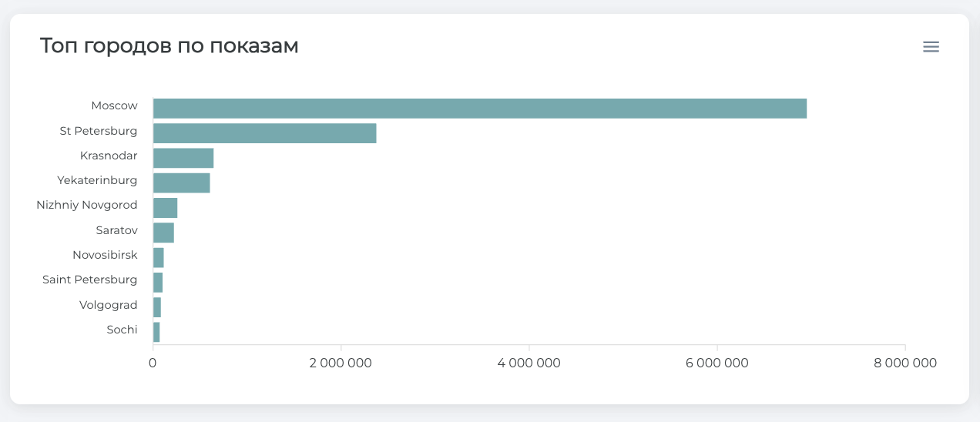Select the Yekaterinburg bar
The height and width of the screenshot is (422, 980).
[x=181, y=183]
